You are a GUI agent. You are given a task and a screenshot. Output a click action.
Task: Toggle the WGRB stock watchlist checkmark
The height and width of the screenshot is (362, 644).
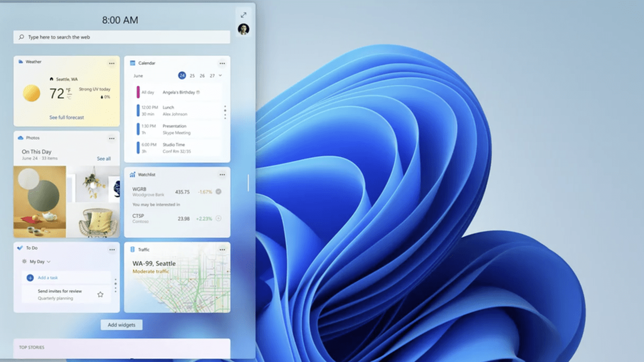[218, 192]
